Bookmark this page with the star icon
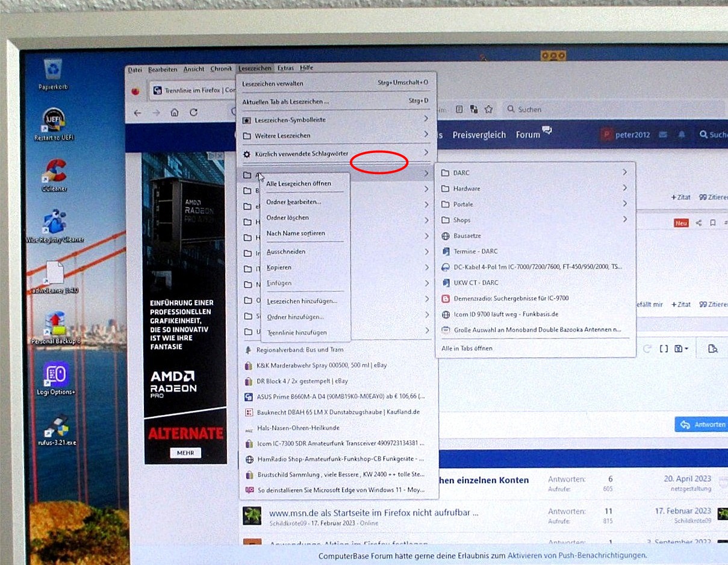The image size is (728, 565). (x=488, y=109)
